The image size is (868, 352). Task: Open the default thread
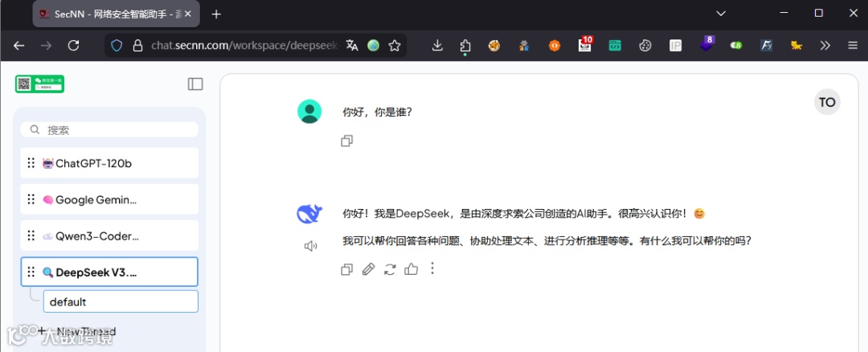click(121, 301)
